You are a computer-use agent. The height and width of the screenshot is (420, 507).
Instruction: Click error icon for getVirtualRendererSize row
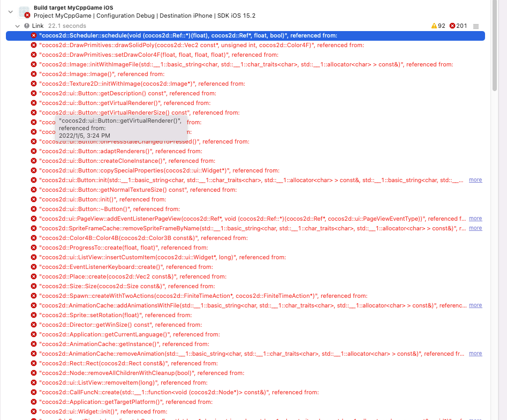click(x=34, y=112)
